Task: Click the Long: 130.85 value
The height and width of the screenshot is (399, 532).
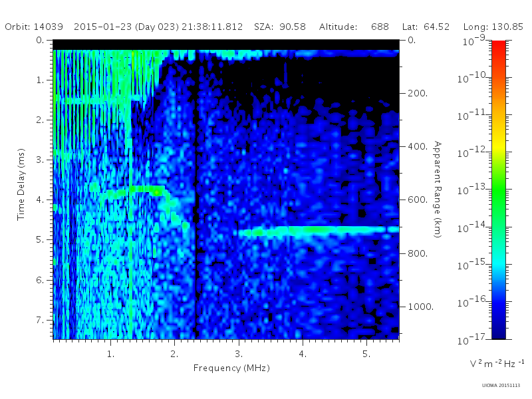Action: (x=493, y=27)
